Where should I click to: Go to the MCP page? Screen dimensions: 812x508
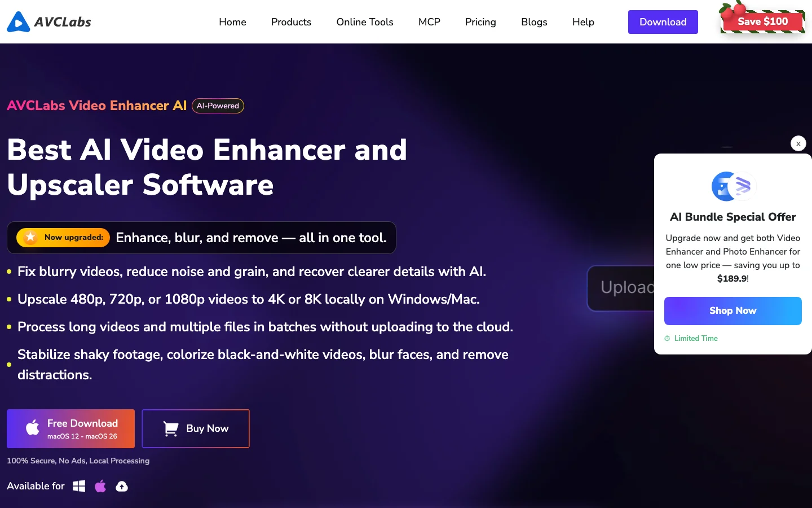tap(429, 22)
